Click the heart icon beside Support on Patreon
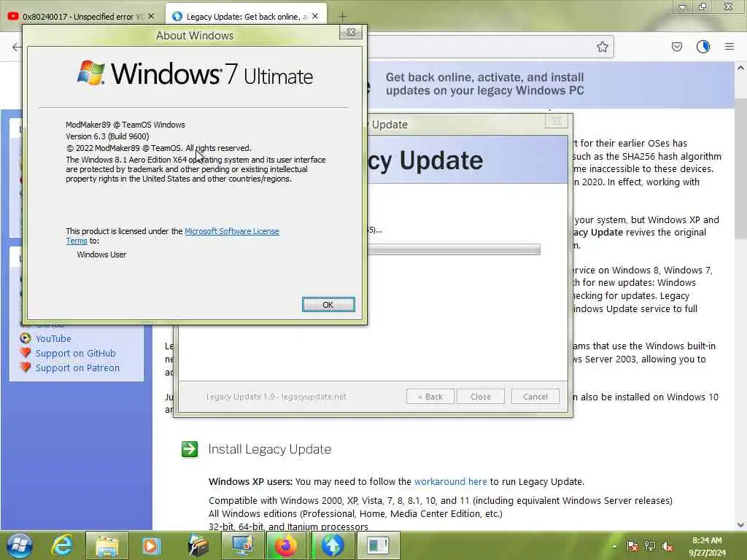The height and width of the screenshot is (560, 747). click(x=26, y=367)
